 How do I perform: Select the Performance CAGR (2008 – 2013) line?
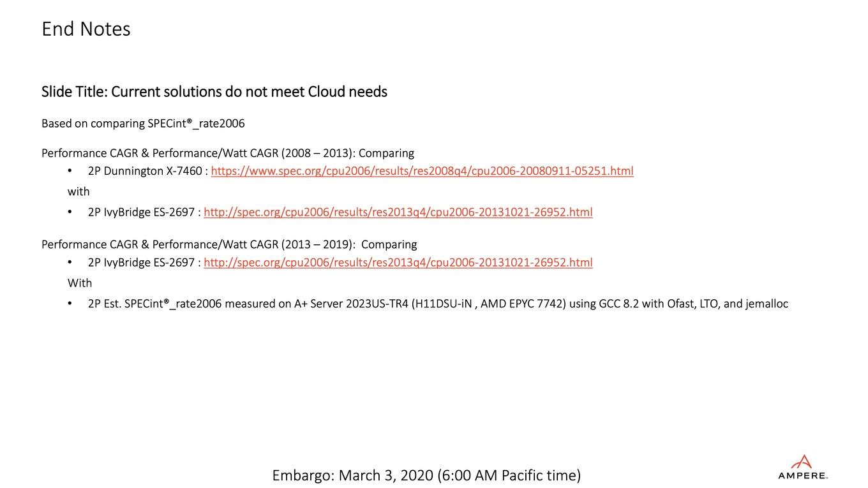click(x=228, y=153)
